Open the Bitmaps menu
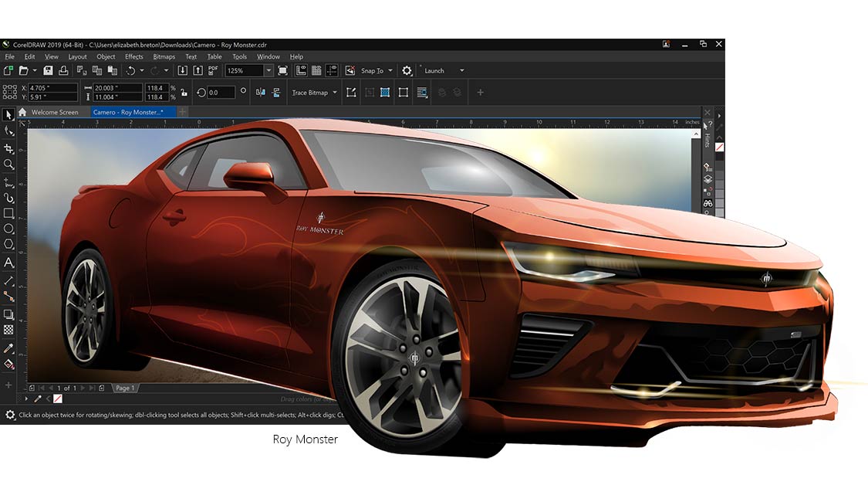The image size is (868, 502). coord(164,56)
